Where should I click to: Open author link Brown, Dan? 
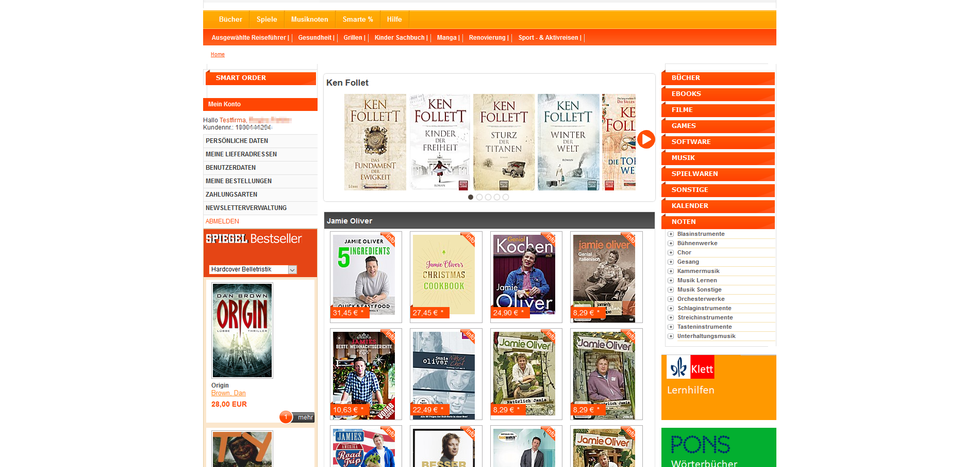point(228,393)
